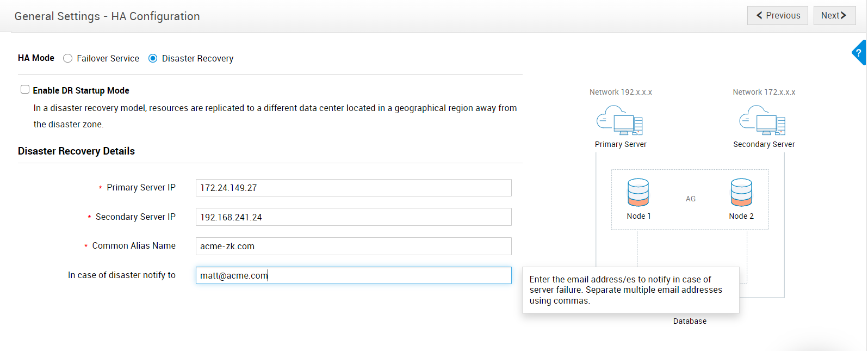Focus the Primary Server IP field
The width and height of the screenshot is (868, 351).
pyautogui.click(x=354, y=188)
